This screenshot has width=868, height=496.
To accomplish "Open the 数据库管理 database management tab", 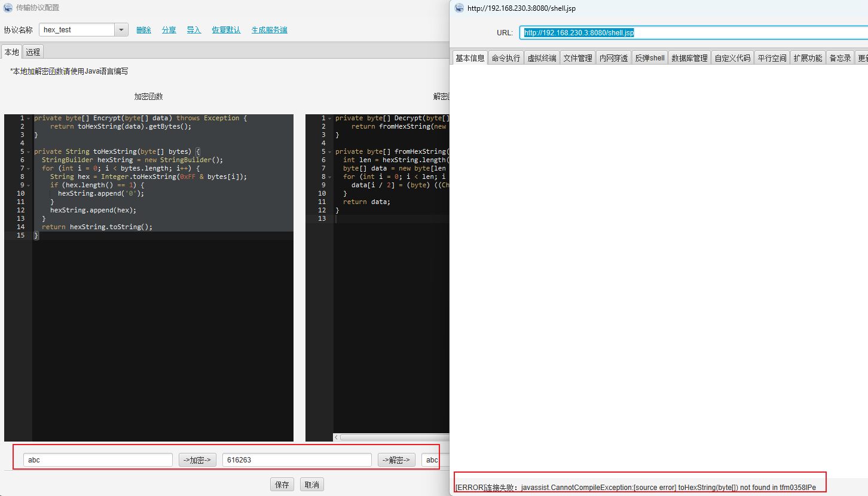I will coord(689,57).
